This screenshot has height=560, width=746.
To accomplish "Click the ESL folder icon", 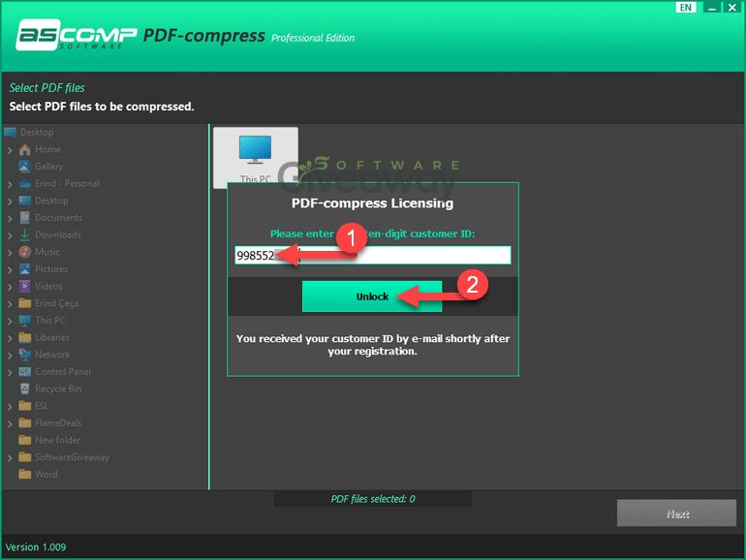I will [x=25, y=406].
